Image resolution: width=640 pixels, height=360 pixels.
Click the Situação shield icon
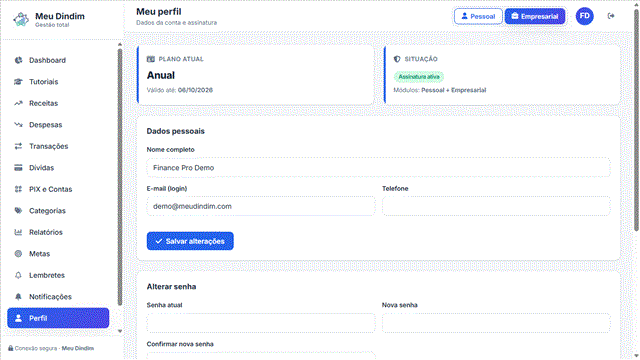coord(397,59)
